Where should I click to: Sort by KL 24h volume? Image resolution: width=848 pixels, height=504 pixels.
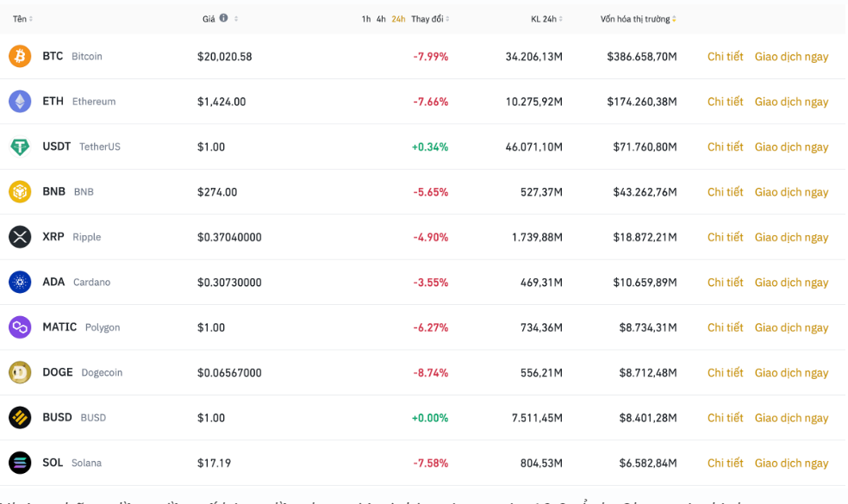coord(546,19)
